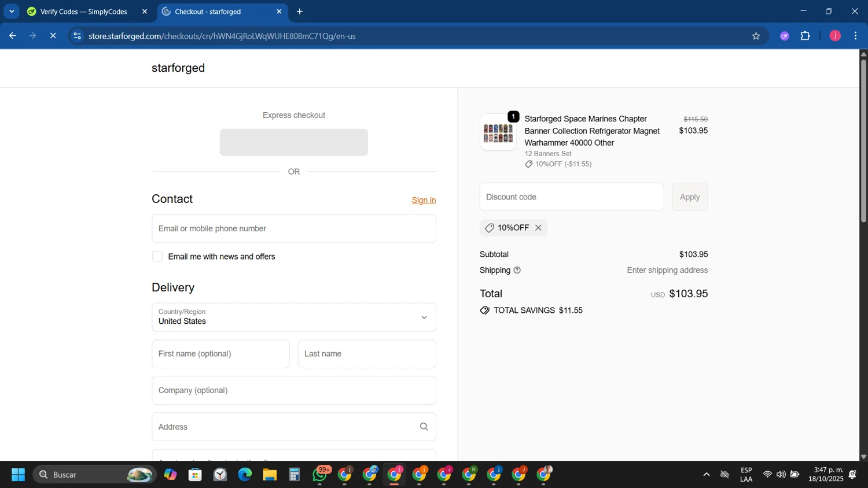Click the Sign in link
The width and height of the screenshot is (868, 488).
(x=424, y=200)
